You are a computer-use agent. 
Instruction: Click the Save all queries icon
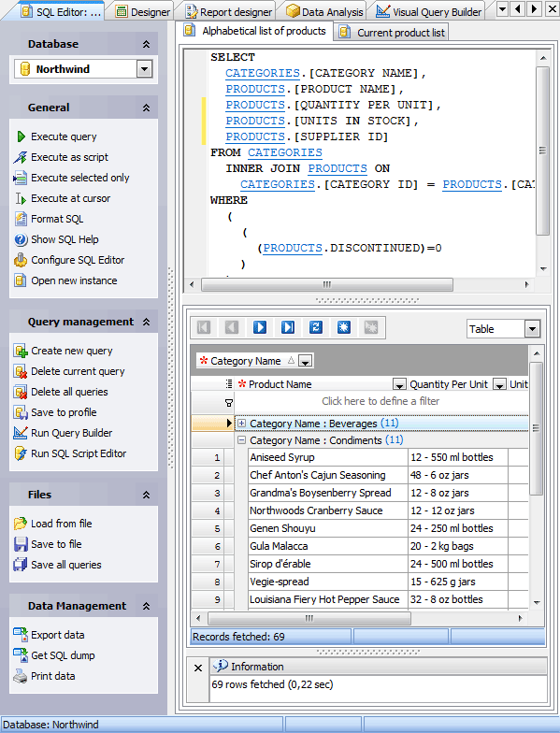click(21, 565)
